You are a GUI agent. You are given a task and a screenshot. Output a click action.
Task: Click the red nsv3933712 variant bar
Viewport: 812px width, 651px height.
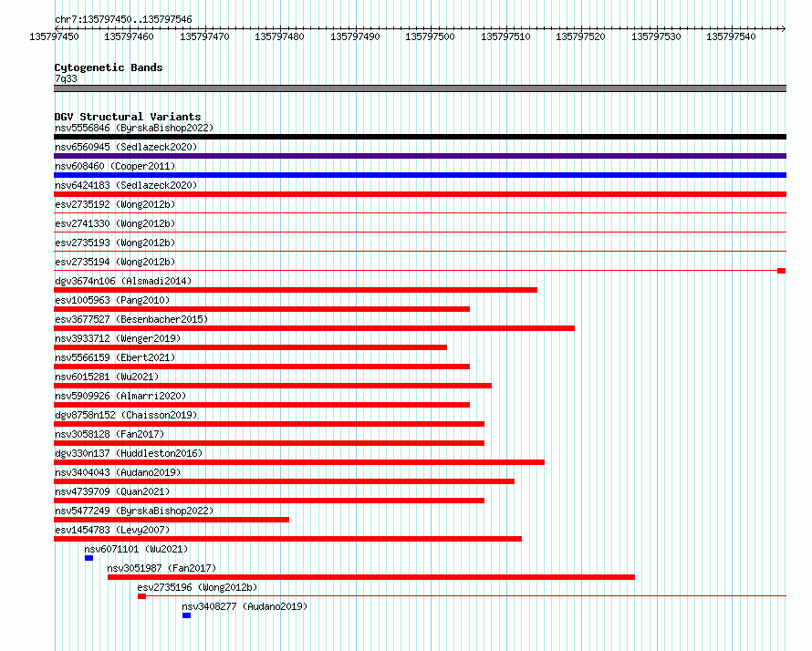pos(251,347)
